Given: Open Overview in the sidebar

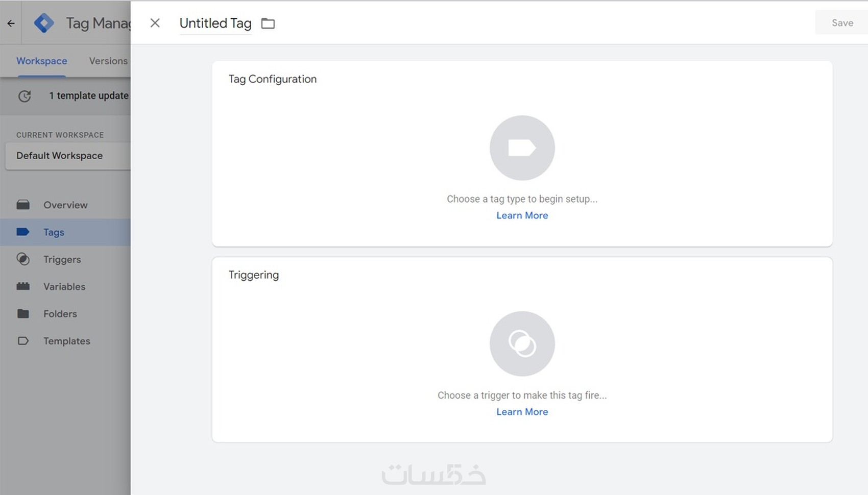Looking at the screenshot, I should pos(65,205).
